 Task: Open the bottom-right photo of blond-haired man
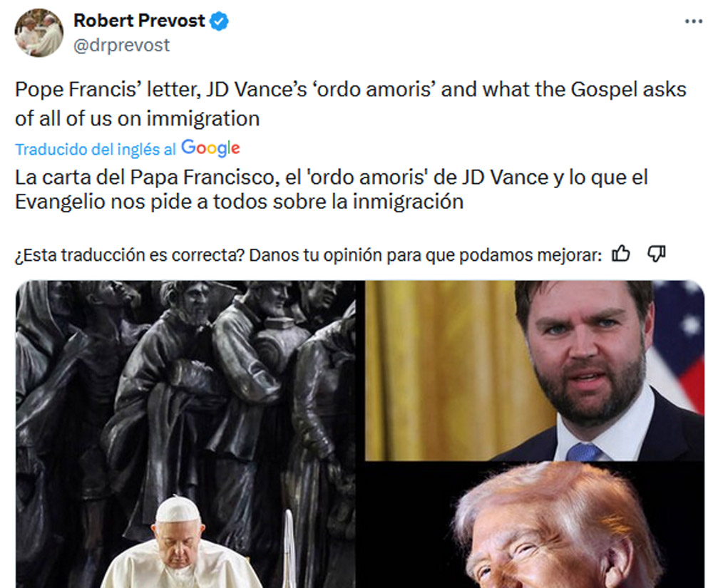pos(535,525)
